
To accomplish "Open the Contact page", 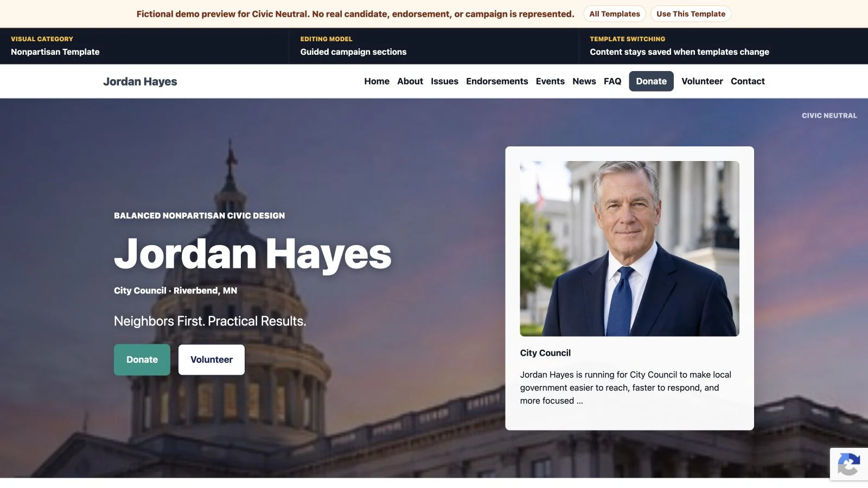I will [x=748, y=81].
